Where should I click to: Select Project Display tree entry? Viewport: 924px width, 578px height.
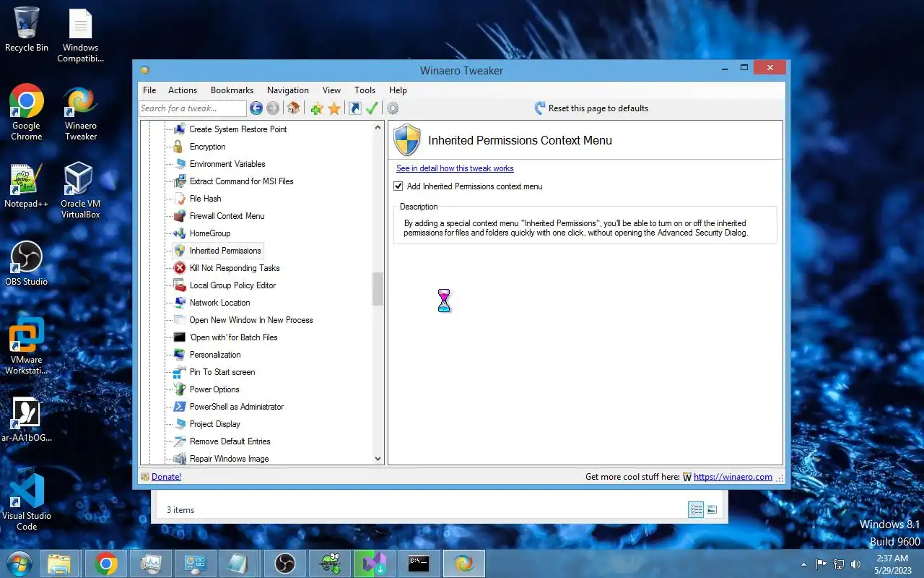[x=215, y=424]
